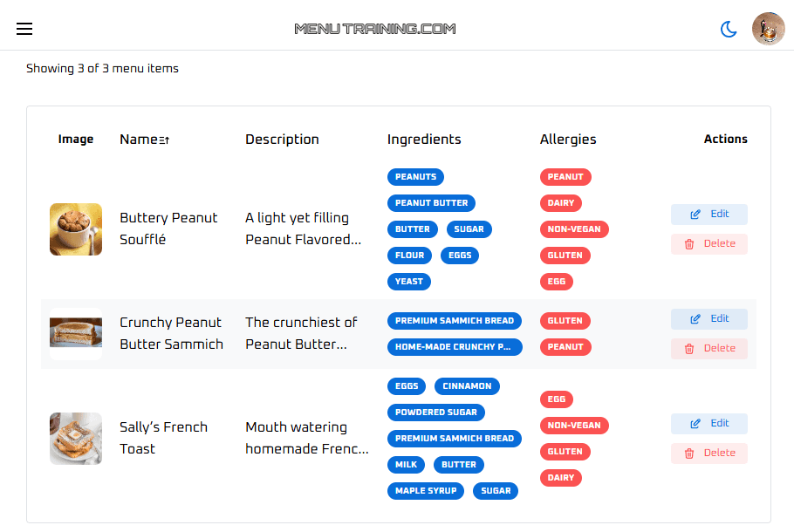The height and width of the screenshot is (532, 794).
Task: Click the MENUTRAINING.COM logo
Action: [x=375, y=29]
